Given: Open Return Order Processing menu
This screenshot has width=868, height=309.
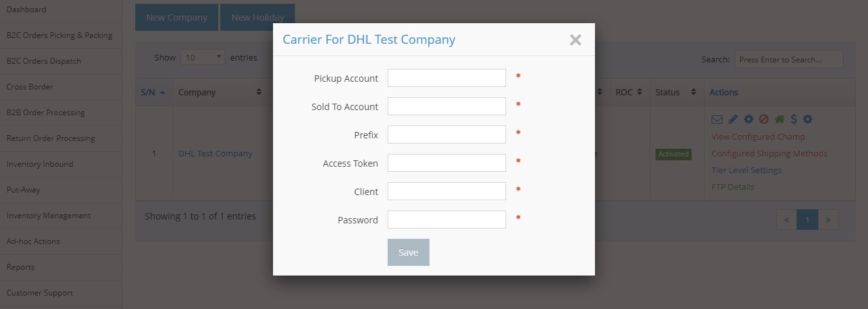Looking at the screenshot, I should point(61,138).
